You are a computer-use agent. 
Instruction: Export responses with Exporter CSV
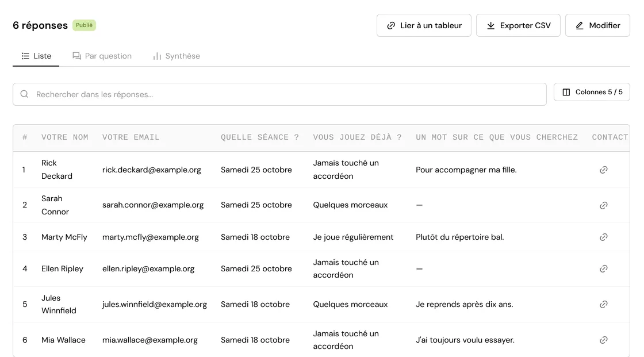(x=518, y=25)
